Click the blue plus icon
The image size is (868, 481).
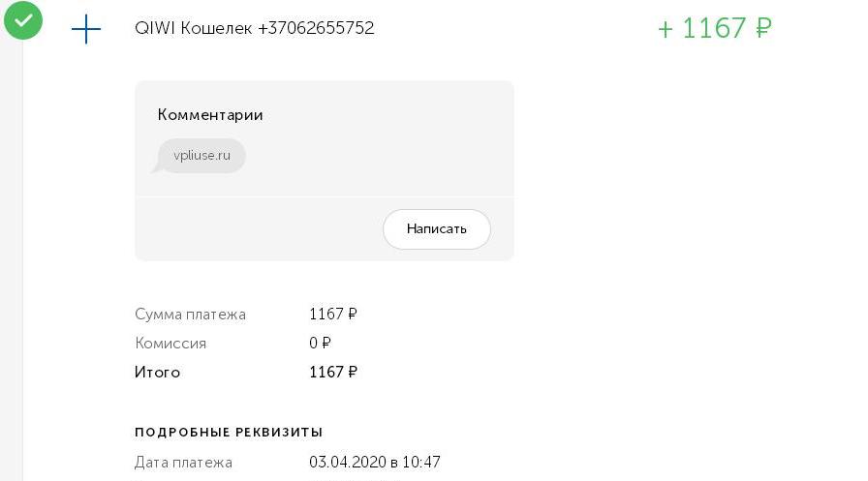[86, 29]
